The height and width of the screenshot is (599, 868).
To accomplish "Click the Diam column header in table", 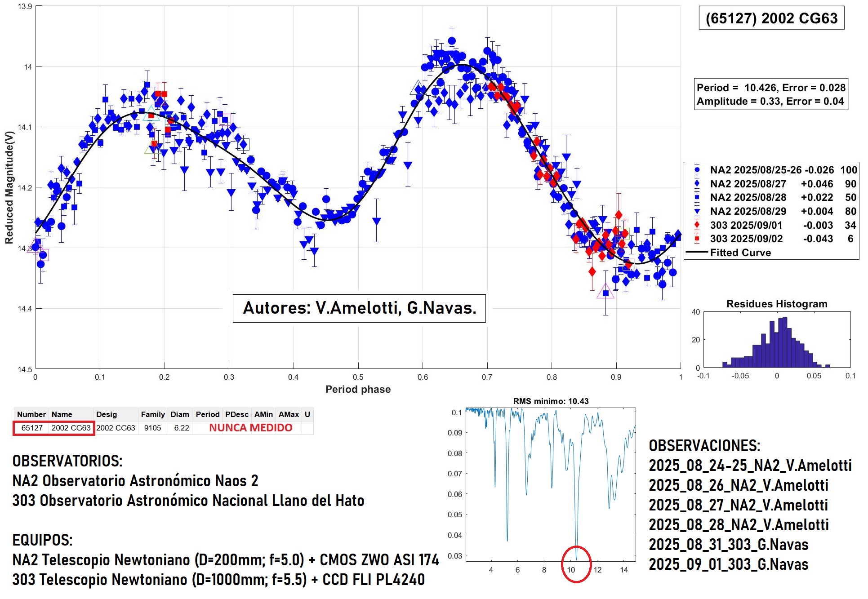I will tap(180, 414).
